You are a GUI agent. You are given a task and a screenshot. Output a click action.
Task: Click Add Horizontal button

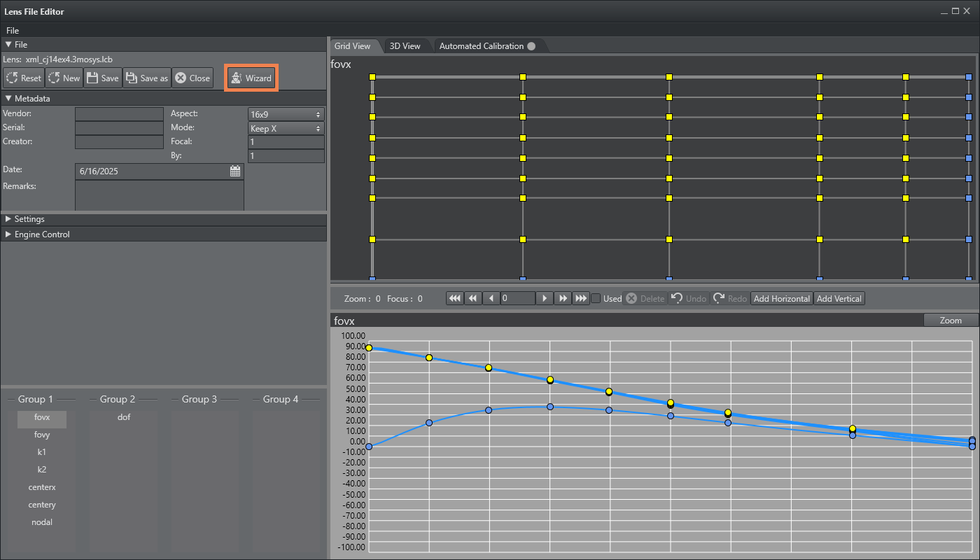coord(781,299)
